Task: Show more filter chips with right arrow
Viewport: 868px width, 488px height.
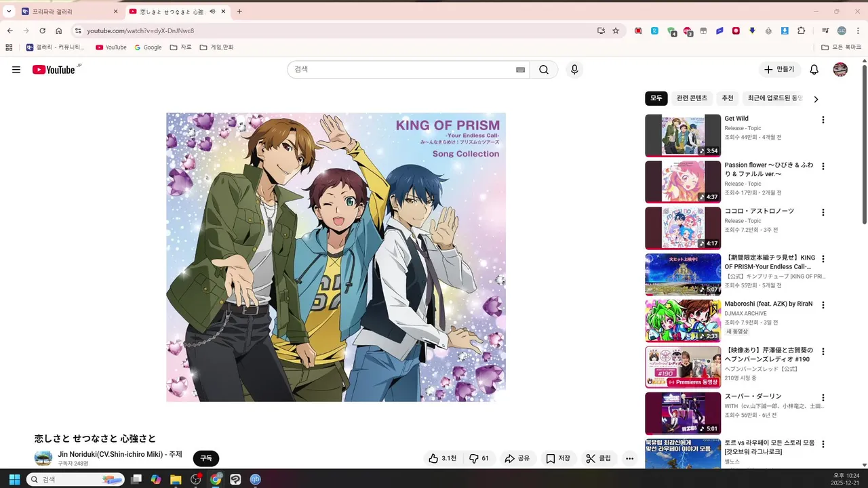Action: click(816, 99)
